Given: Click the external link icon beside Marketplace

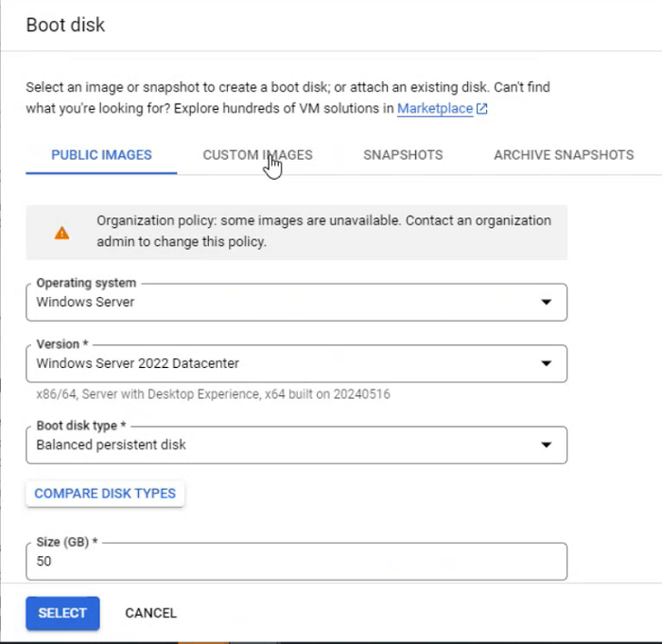Looking at the screenshot, I should coord(482,109).
